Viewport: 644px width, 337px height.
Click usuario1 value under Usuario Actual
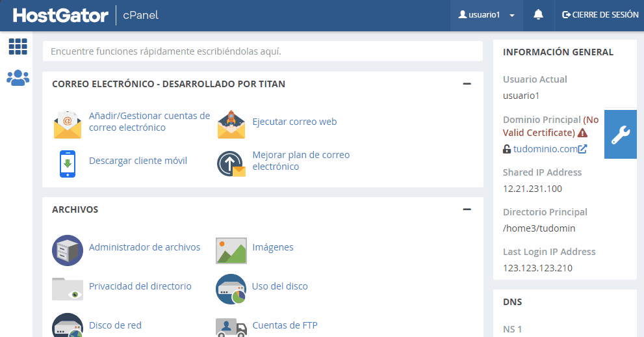coord(521,96)
